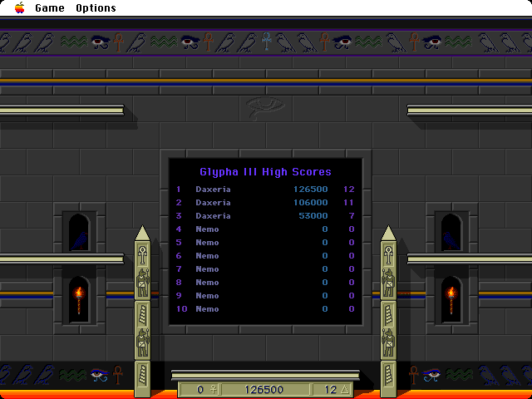This screenshot has height=399, width=532.
Task: Click the level number 12 in status bar
Action: pyautogui.click(x=331, y=389)
